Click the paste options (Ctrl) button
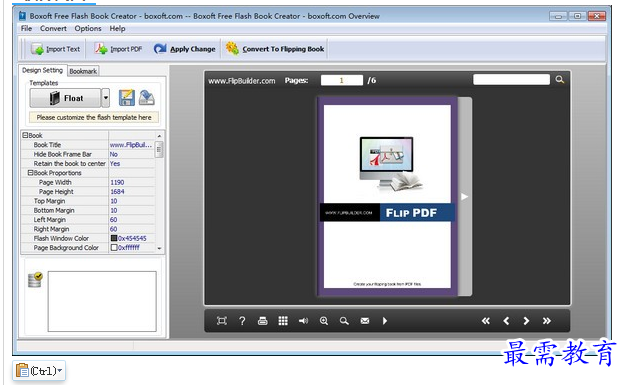 (x=39, y=371)
